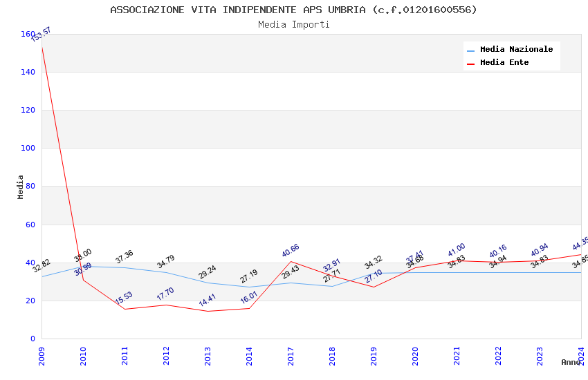Click the 2010 x-axis year label
This screenshot has width=588, height=380.
click(83, 356)
